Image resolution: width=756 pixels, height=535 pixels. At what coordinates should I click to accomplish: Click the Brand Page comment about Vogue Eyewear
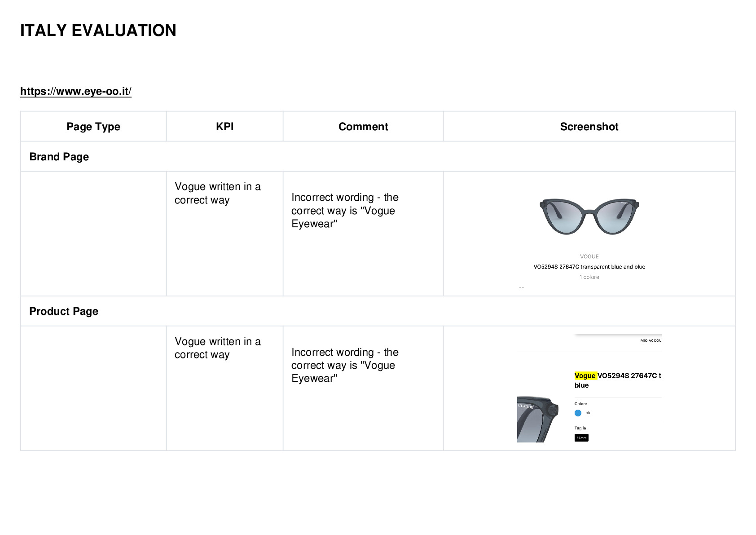pos(345,210)
